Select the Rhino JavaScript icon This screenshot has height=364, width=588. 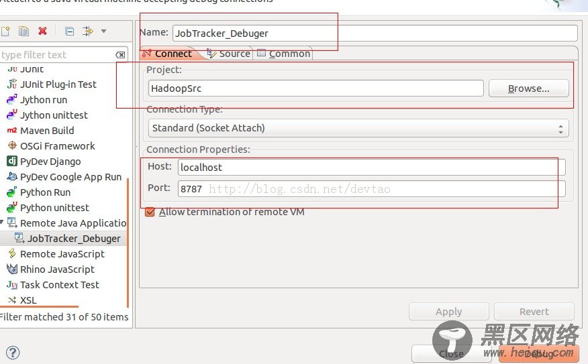coord(12,269)
